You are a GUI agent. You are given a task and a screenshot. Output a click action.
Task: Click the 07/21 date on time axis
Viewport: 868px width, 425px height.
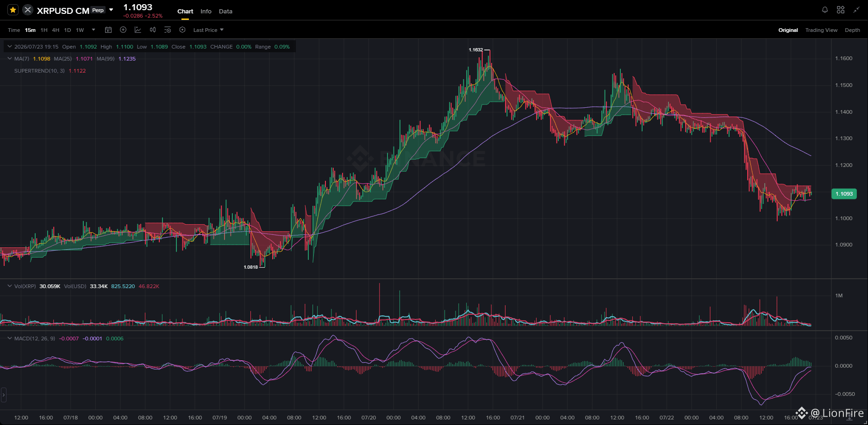(518, 418)
